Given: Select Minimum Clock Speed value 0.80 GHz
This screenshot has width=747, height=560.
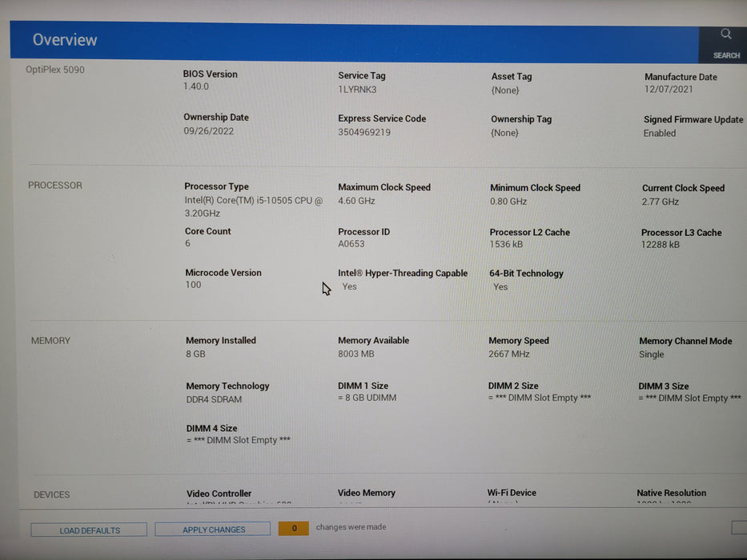Looking at the screenshot, I should point(508,201).
